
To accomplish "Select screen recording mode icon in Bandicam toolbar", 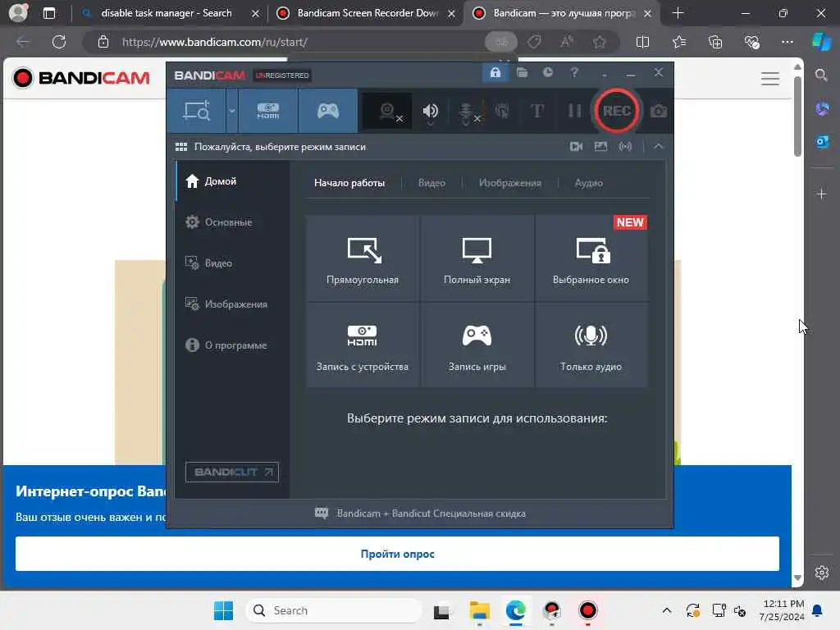I will (197, 111).
